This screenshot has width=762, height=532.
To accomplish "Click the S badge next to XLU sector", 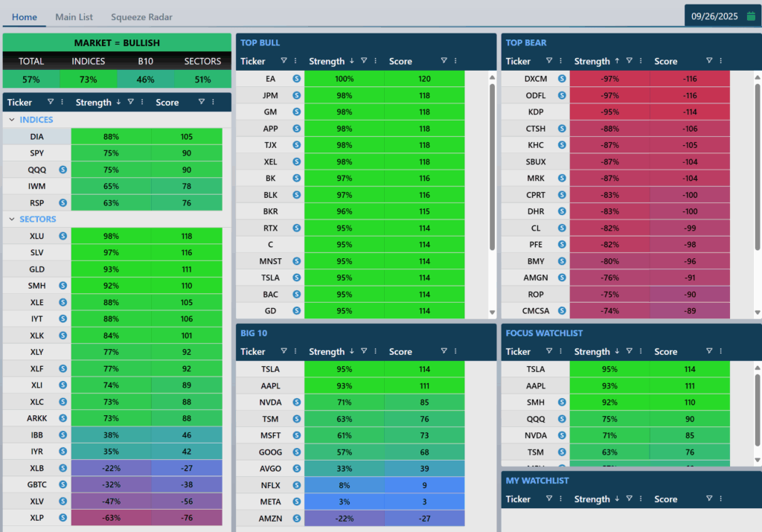I will click(x=63, y=236).
